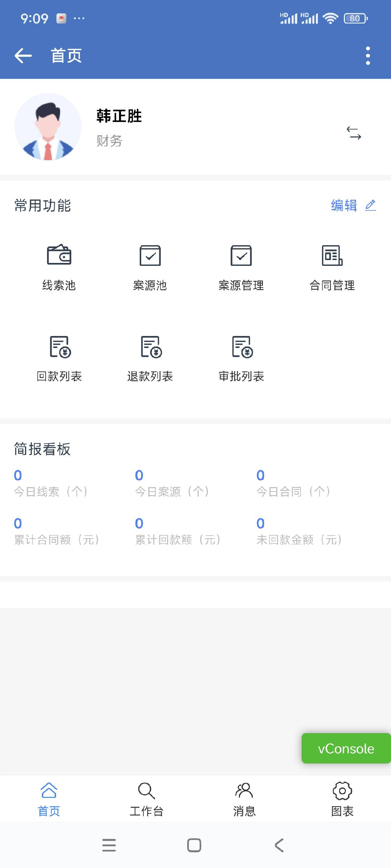This screenshot has height=868, width=391.
Task: Tap the user avatar of 韩正胜
Action: click(48, 127)
